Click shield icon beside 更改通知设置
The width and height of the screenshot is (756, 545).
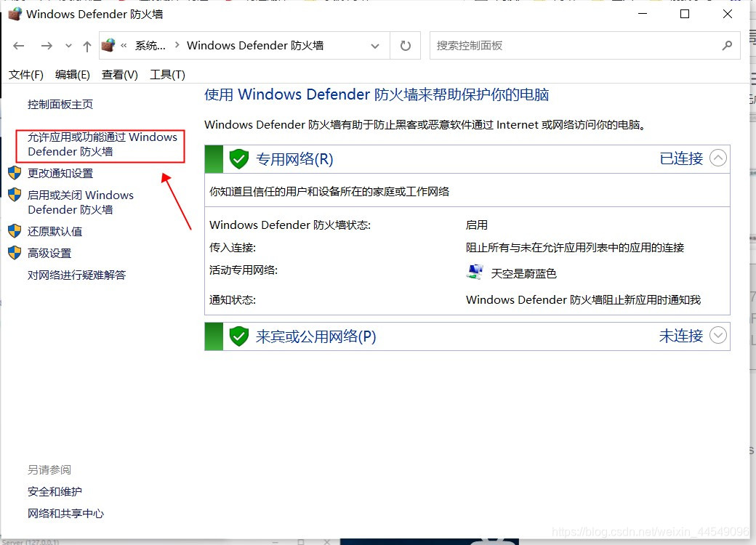pyautogui.click(x=15, y=173)
